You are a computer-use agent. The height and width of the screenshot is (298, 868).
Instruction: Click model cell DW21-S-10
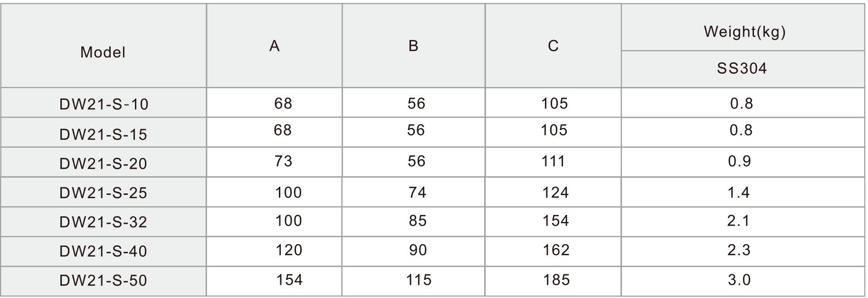pos(103,103)
